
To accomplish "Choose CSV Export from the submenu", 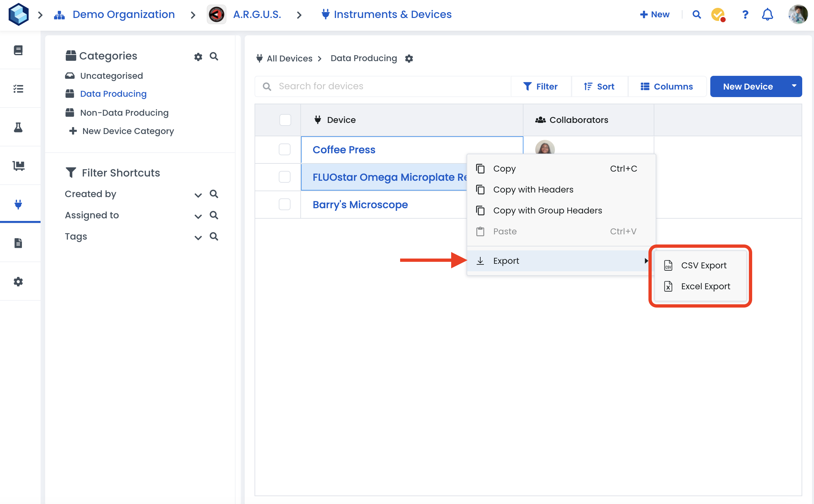I will [x=703, y=265].
